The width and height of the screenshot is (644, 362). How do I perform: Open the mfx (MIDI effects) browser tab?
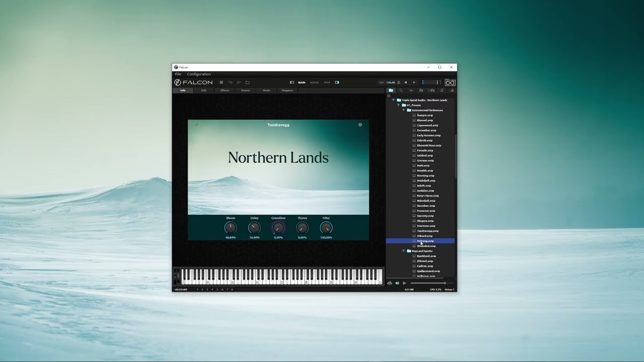(431, 90)
